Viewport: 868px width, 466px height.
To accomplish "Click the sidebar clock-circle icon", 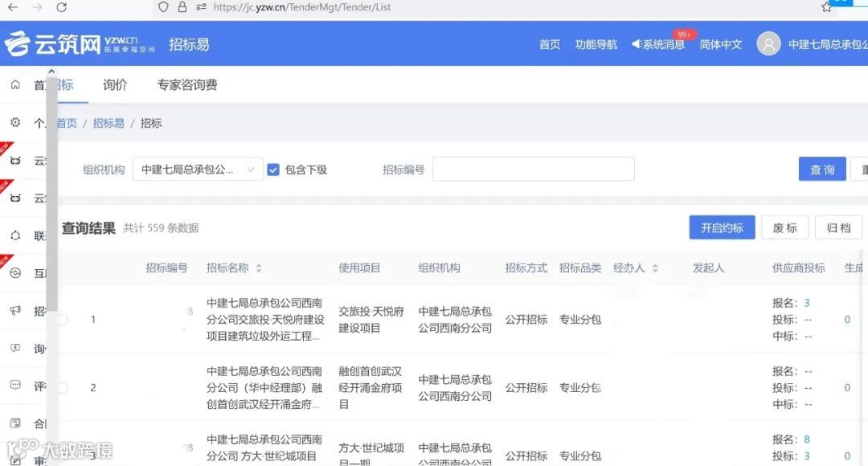I will [15, 273].
